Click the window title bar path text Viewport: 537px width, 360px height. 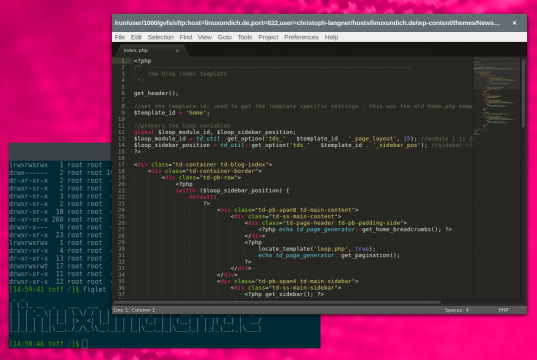click(x=307, y=23)
